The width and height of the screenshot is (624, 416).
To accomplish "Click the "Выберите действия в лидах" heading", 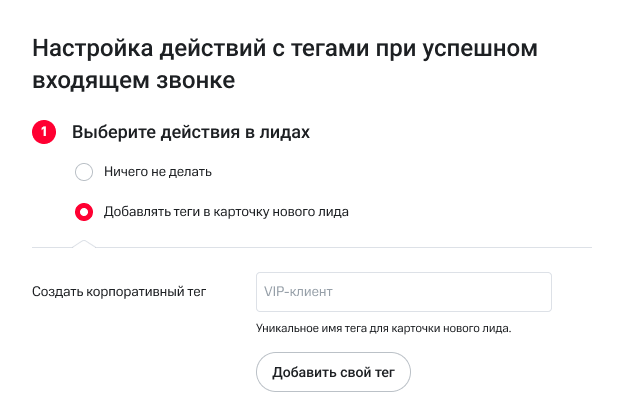I will coord(191,132).
